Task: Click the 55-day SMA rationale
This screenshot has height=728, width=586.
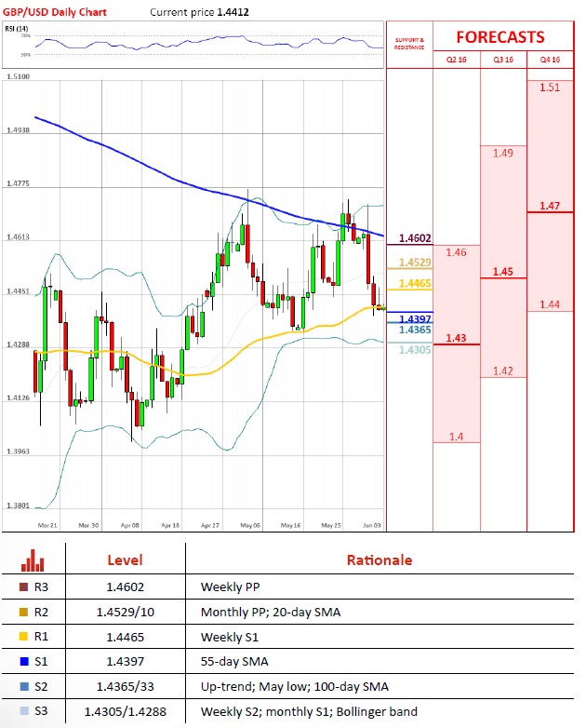Action: point(234,662)
